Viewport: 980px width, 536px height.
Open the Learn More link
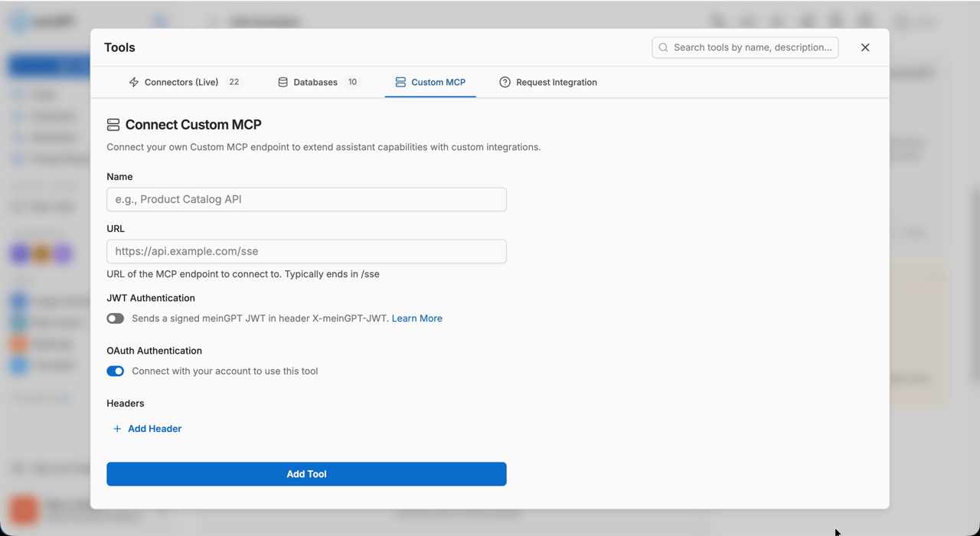click(417, 319)
